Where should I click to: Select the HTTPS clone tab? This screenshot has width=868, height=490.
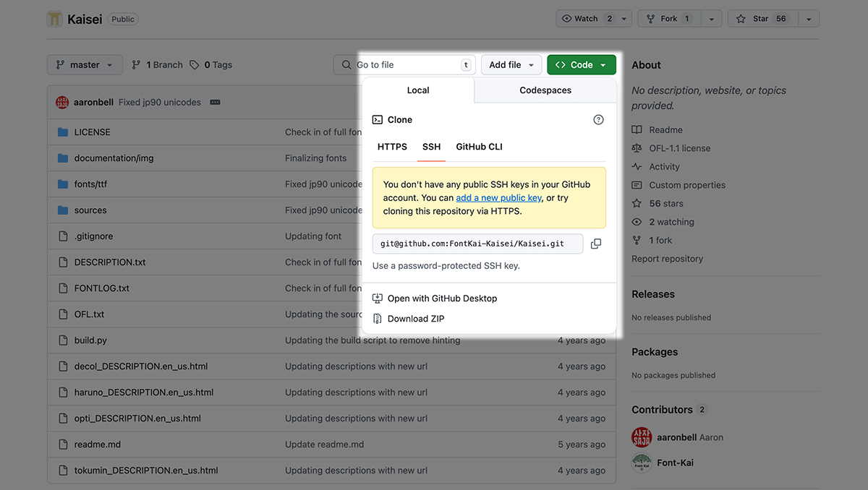(x=392, y=147)
